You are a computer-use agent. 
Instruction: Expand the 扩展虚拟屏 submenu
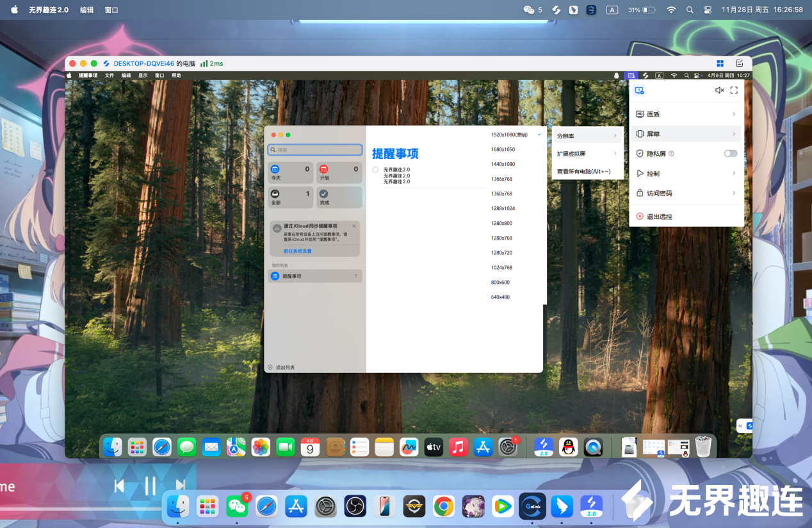tap(587, 154)
